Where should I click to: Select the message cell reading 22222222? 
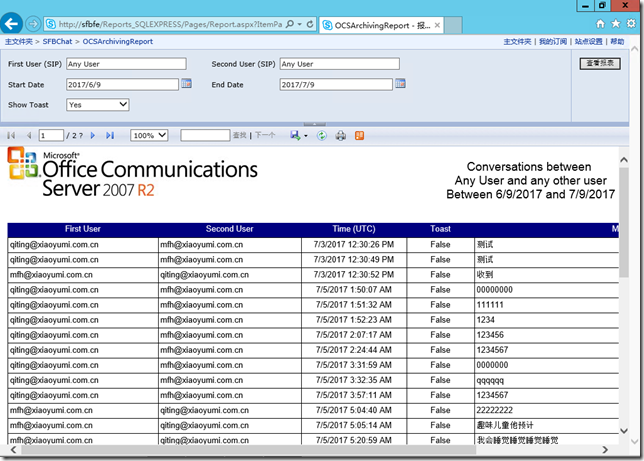[x=547, y=410]
